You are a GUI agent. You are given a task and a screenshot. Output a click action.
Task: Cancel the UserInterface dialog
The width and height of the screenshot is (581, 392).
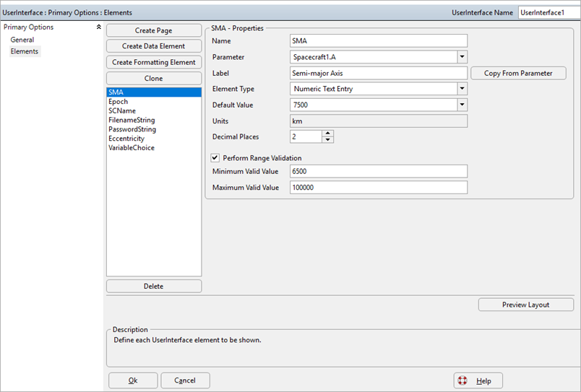(185, 380)
